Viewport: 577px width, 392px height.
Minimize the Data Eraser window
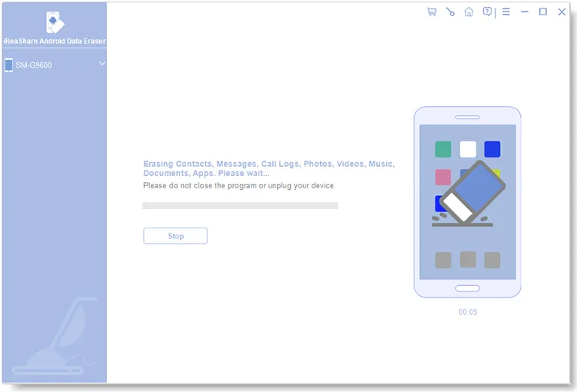525,12
